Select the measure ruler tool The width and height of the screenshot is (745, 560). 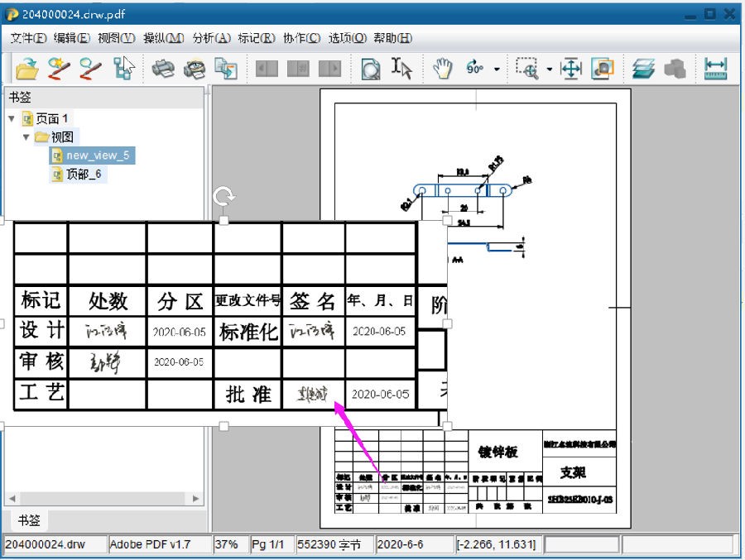[715, 68]
